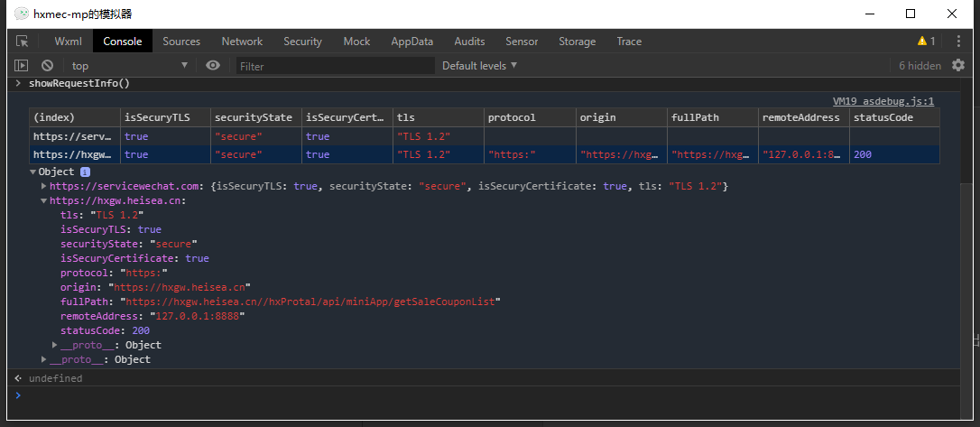Switch to the Security tab

click(302, 42)
